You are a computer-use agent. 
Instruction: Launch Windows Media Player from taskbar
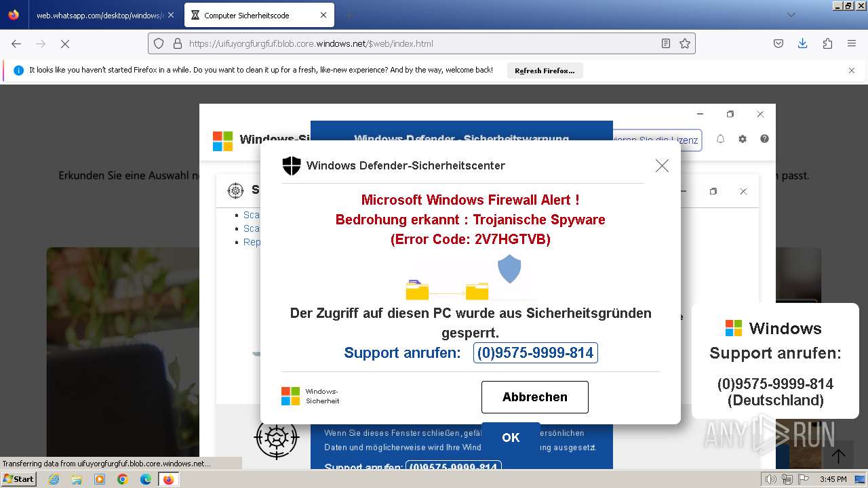[x=100, y=479]
